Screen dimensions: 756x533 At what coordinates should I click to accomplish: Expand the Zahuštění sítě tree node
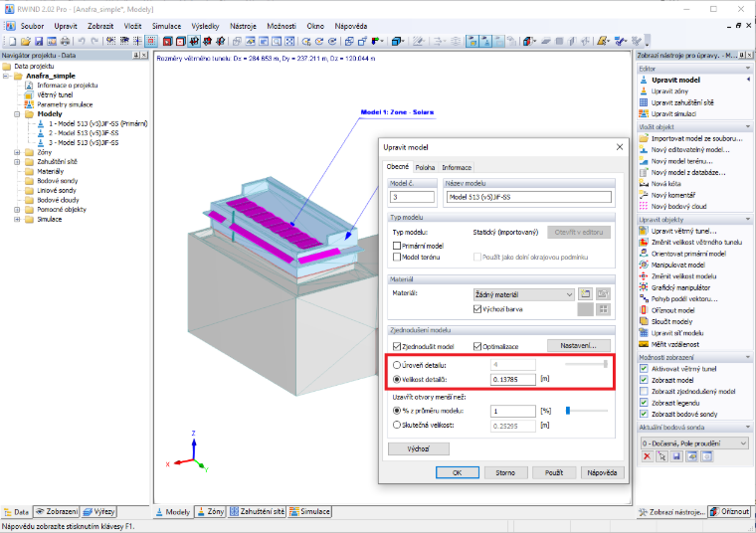[x=17, y=162]
